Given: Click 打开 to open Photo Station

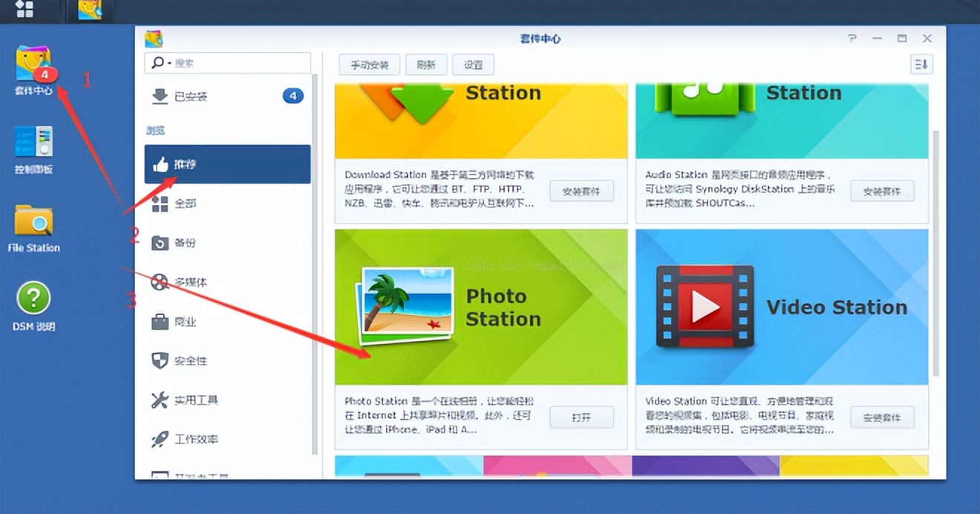Looking at the screenshot, I should click(581, 417).
